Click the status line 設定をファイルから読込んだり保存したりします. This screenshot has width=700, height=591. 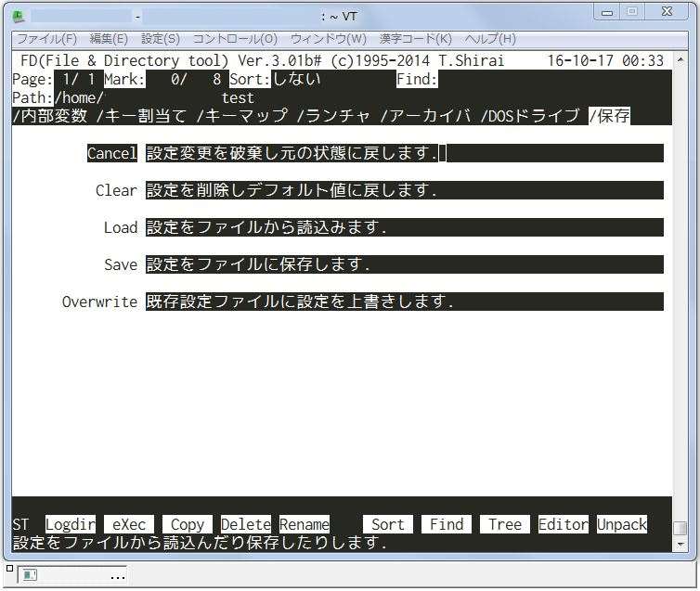tap(200, 543)
